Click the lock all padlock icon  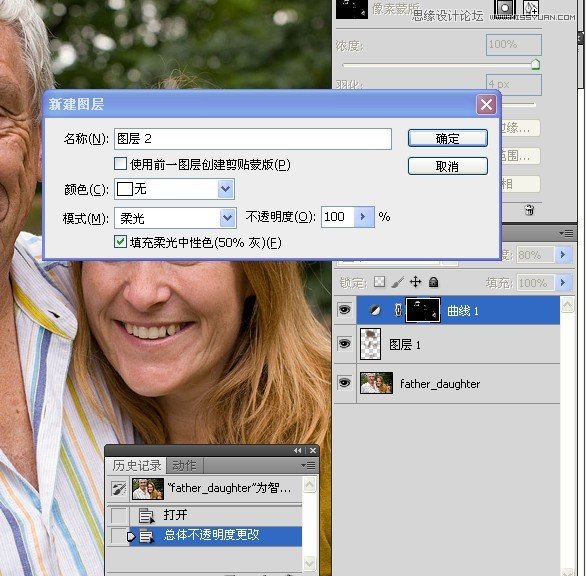tap(433, 282)
